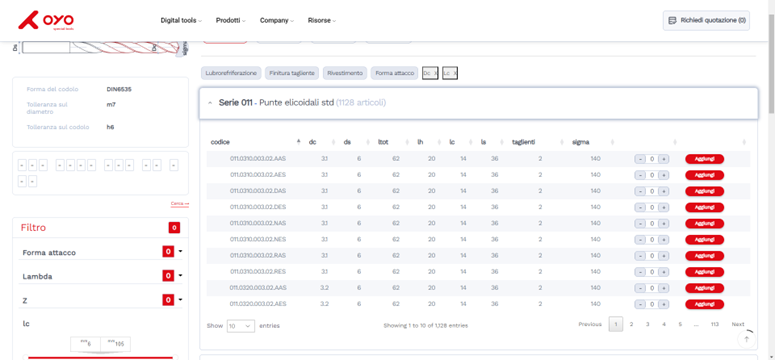This screenshot has width=775, height=360.
Task: Open the Company menu
Action: [277, 21]
